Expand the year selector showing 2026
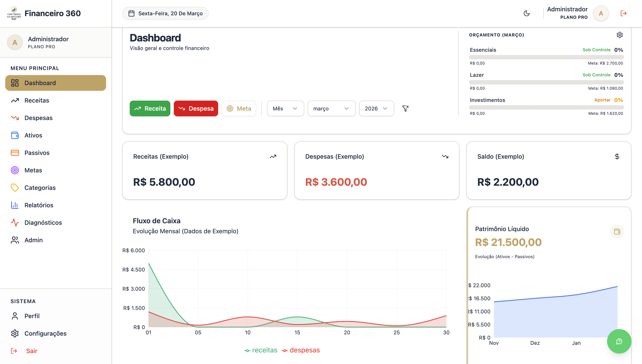642x364 pixels. [376, 108]
